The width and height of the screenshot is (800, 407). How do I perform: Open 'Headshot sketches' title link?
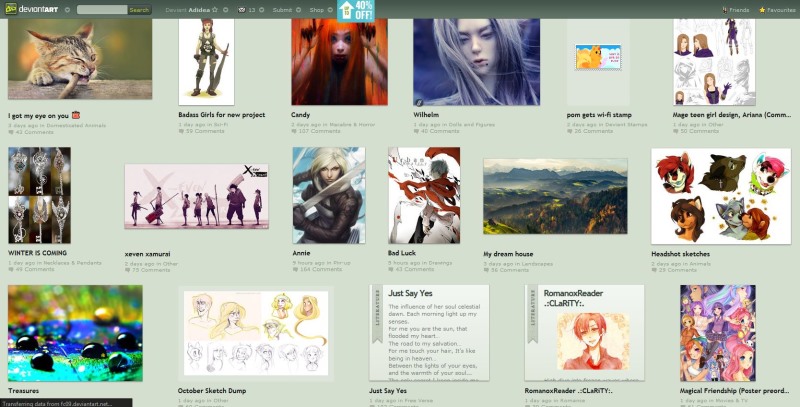pos(680,254)
